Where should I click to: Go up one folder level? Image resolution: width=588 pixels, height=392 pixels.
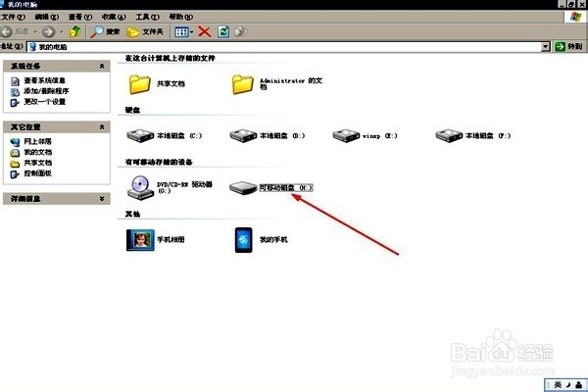[75, 32]
